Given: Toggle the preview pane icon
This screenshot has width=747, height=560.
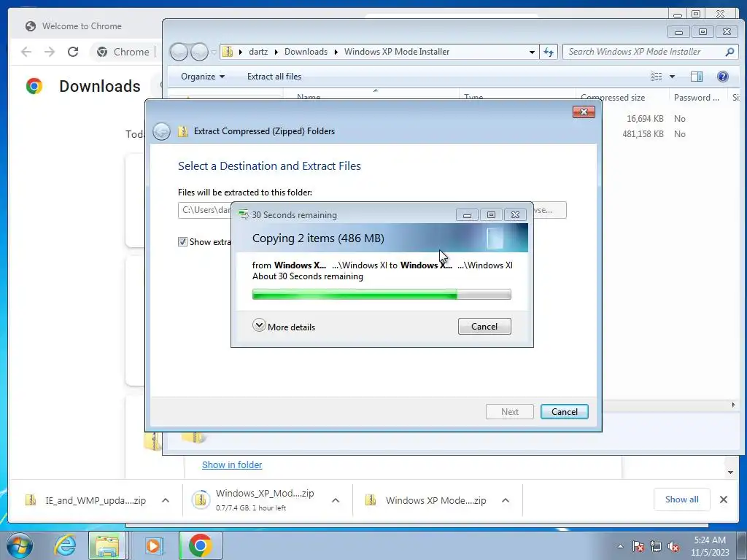Looking at the screenshot, I should (x=697, y=76).
